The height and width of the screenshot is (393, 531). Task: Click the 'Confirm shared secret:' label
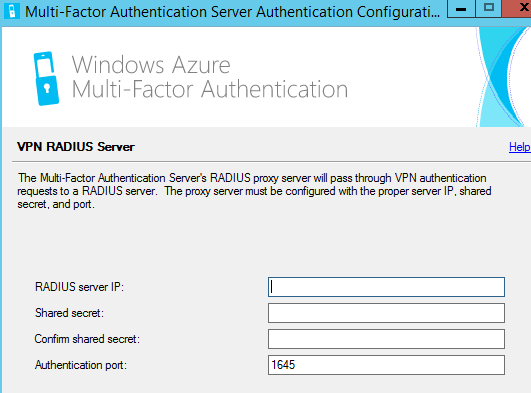pyautogui.click(x=87, y=339)
